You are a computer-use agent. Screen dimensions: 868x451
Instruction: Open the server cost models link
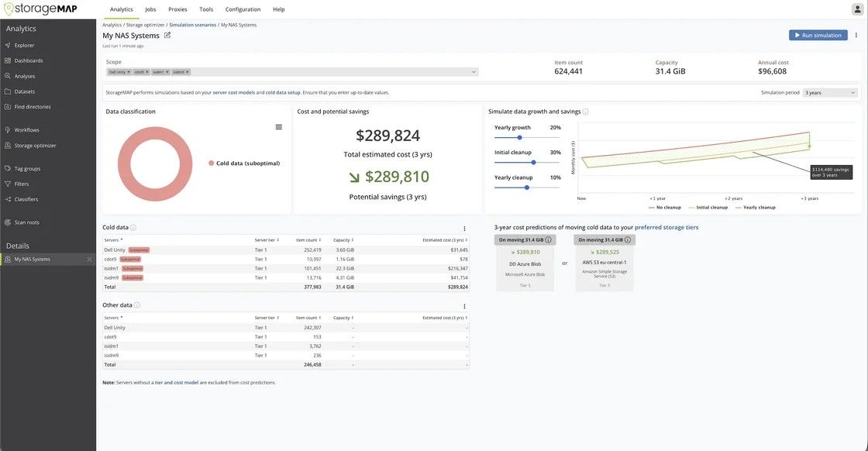(x=233, y=92)
